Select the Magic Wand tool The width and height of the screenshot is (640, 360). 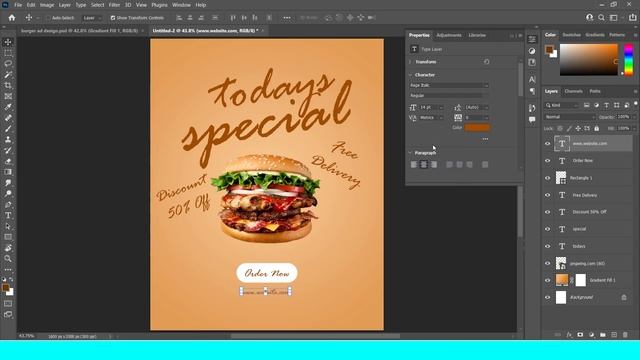click(x=8, y=75)
